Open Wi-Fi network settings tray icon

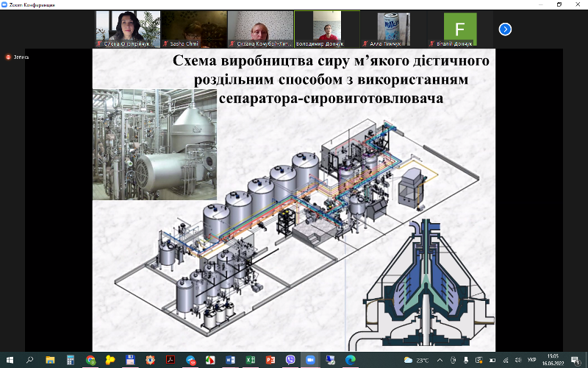(506, 360)
